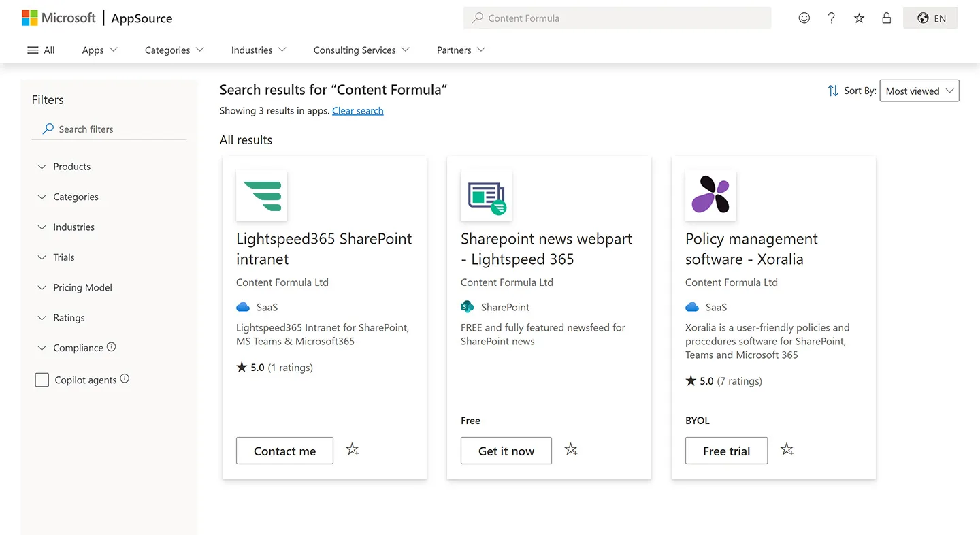Viewport: 980px width, 535px height.
Task: Open the smiley feedback icon
Action: point(804,18)
